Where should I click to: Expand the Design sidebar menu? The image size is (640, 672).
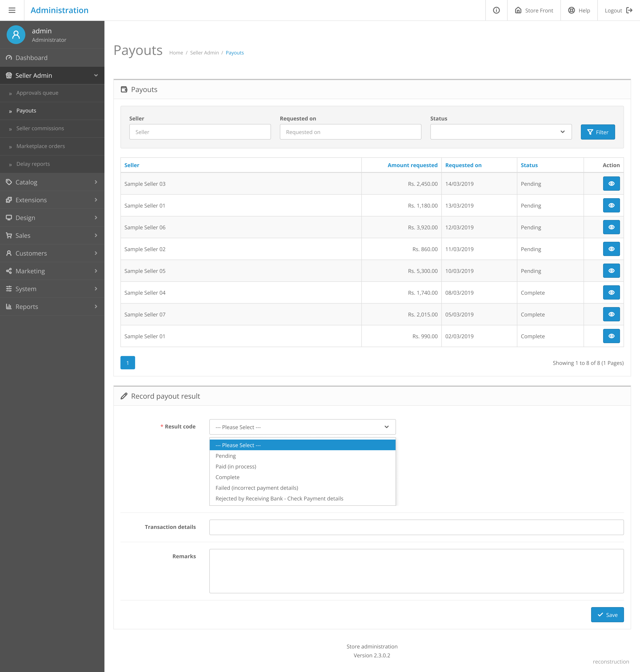[52, 218]
